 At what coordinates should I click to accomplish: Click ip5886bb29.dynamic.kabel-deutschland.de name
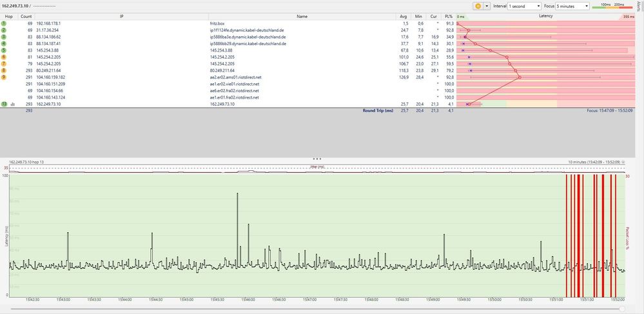[248, 43]
